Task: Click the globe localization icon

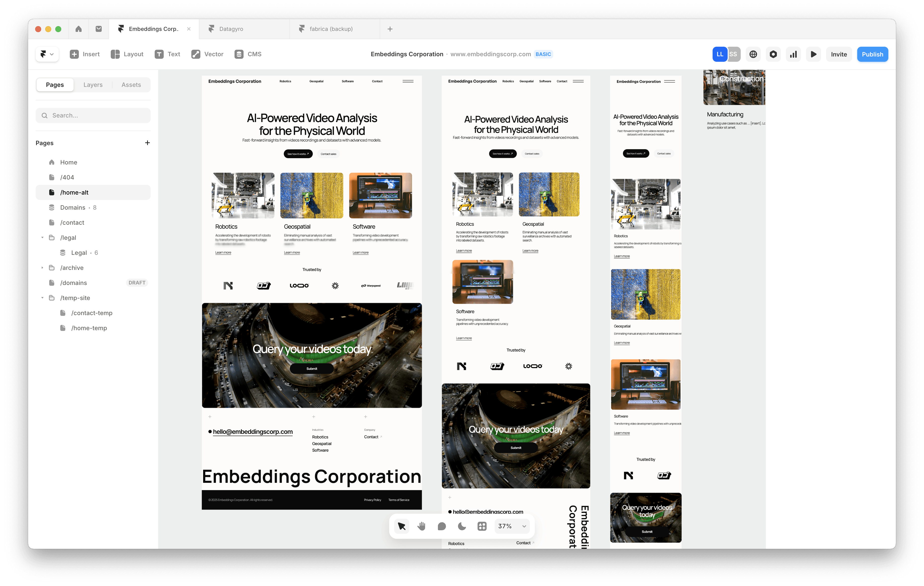Action: [753, 54]
